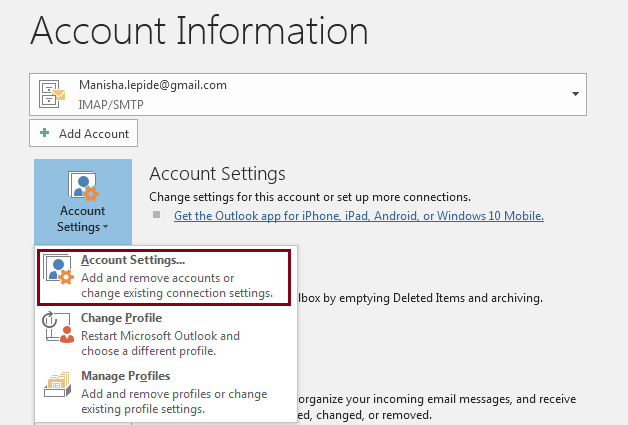Choose the Manage Profiles menu entry

coord(166,393)
